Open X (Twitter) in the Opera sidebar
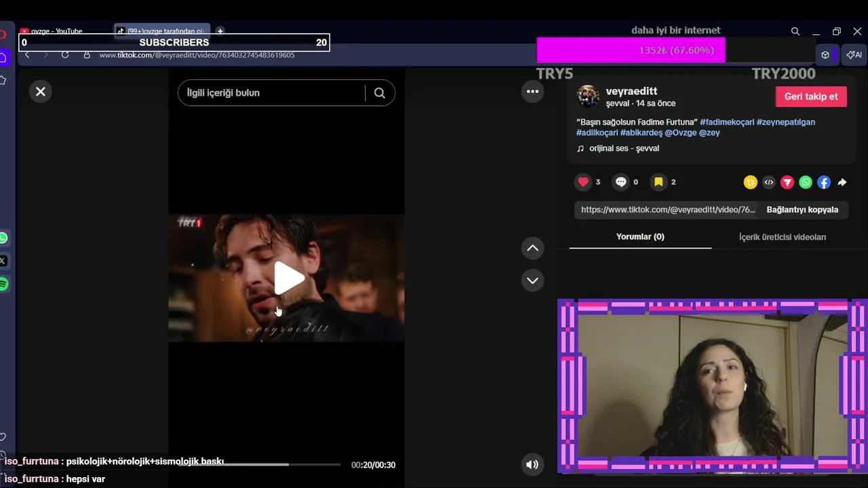This screenshot has width=868, height=488. (x=3, y=261)
